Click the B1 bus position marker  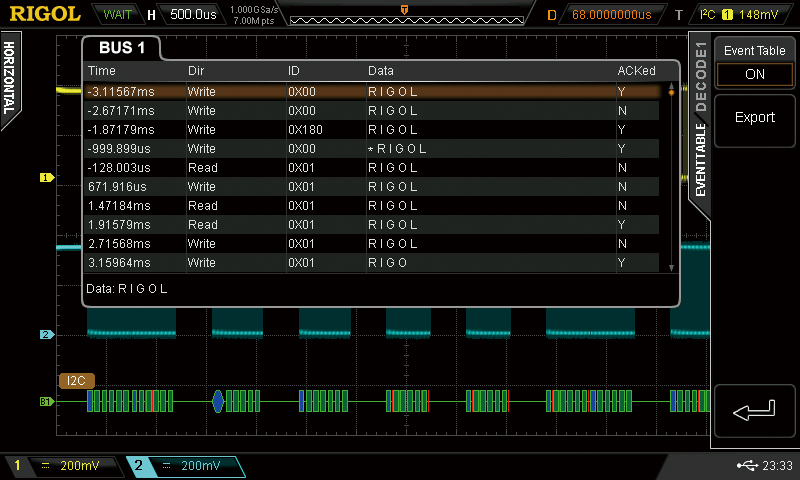click(x=47, y=401)
